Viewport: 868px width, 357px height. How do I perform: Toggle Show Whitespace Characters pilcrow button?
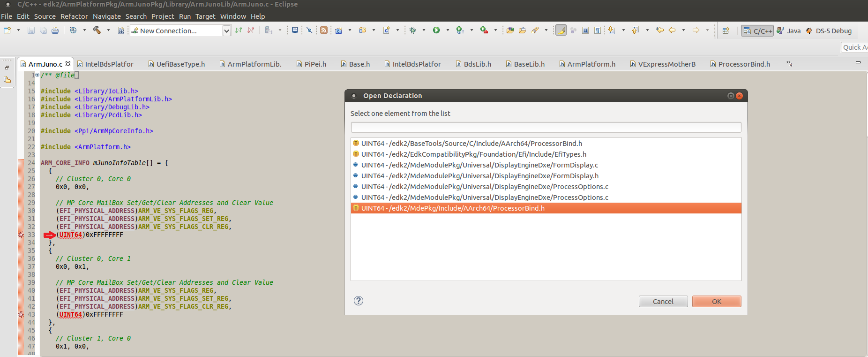(x=598, y=30)
